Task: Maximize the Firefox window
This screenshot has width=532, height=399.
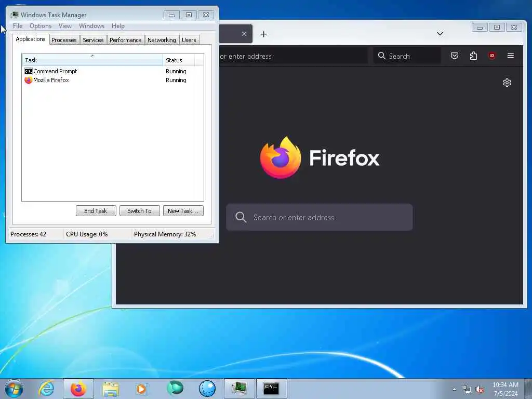Action: click(497, 28)
